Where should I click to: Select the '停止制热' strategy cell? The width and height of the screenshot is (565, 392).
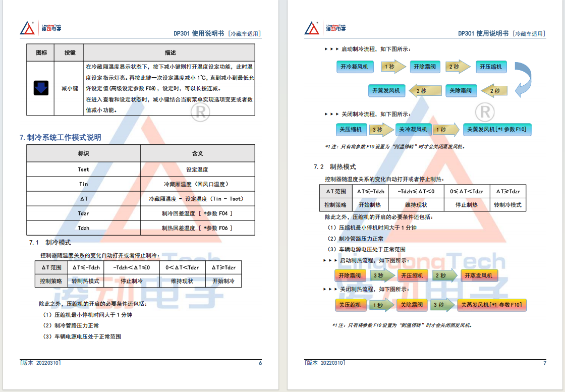point(467,205)
